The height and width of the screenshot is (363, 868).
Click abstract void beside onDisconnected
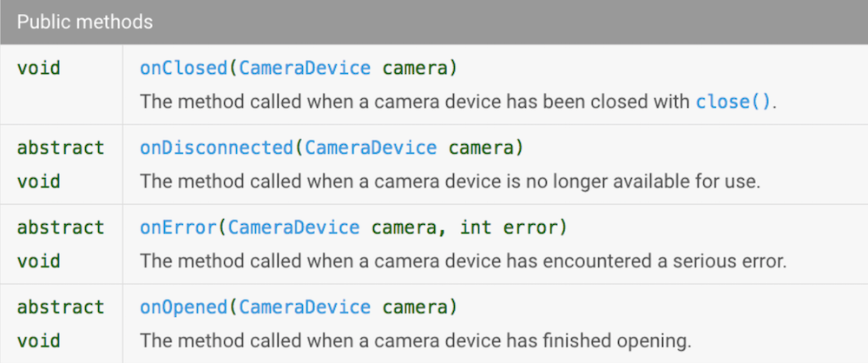click(61, 165)
